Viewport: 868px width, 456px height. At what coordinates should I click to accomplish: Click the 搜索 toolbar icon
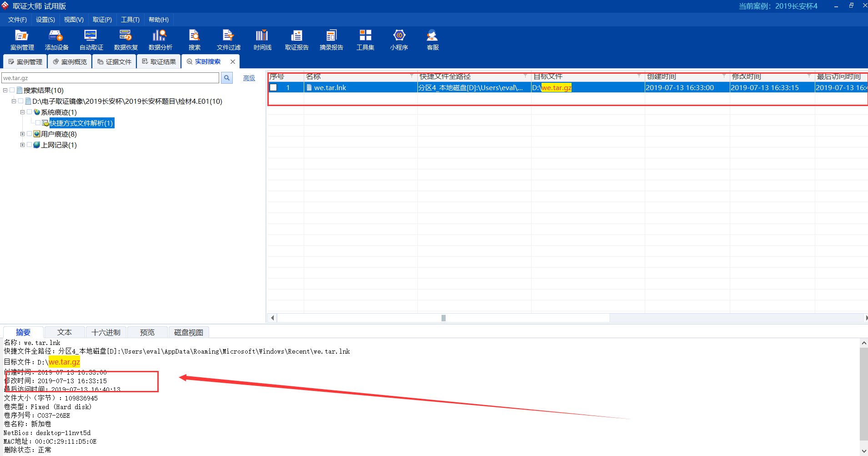point(194,40)
